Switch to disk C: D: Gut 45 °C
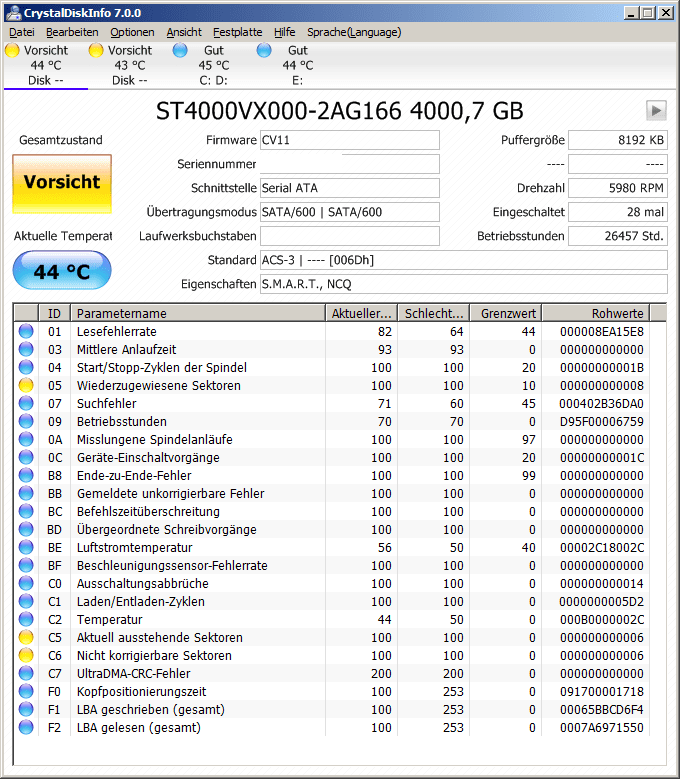 (214, 65)
